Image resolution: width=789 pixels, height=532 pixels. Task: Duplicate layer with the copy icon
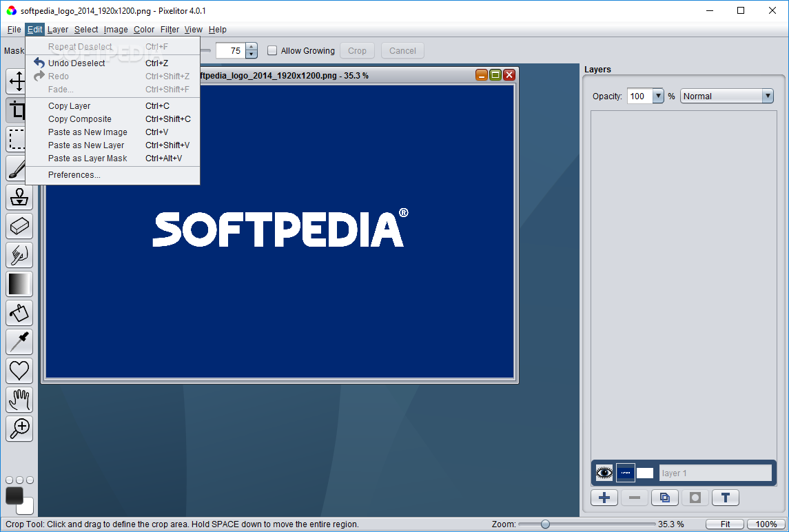pos(665,498)
